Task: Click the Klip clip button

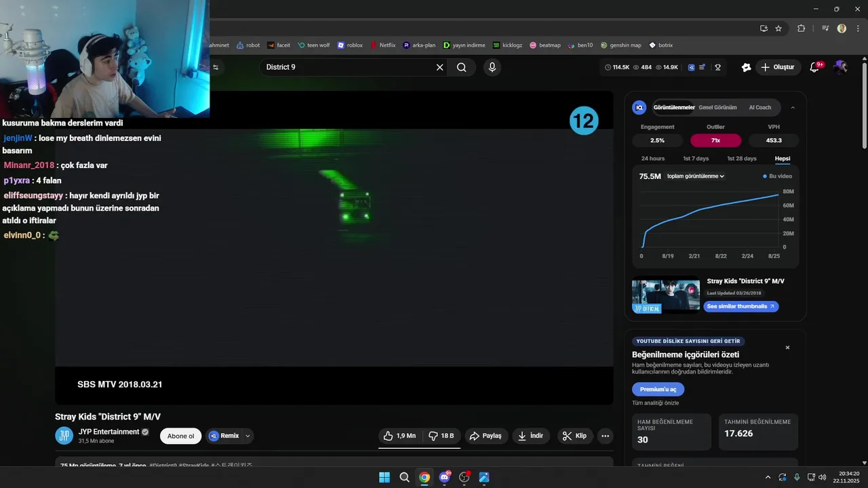Action: [575, 436]
